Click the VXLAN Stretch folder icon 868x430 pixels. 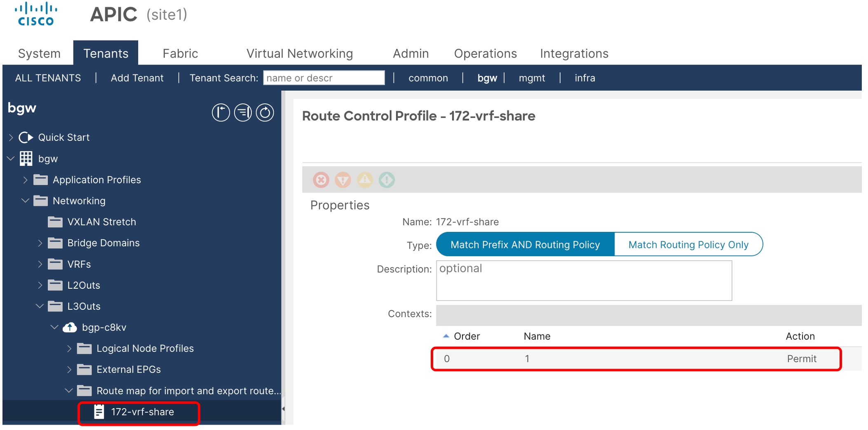point(55,222)
